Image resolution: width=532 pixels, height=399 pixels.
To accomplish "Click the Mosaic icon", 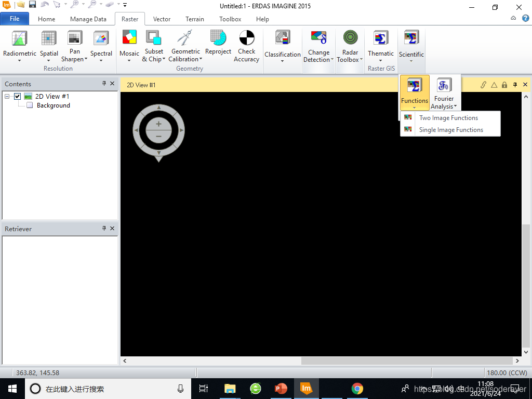I will (x=129, y=37).
